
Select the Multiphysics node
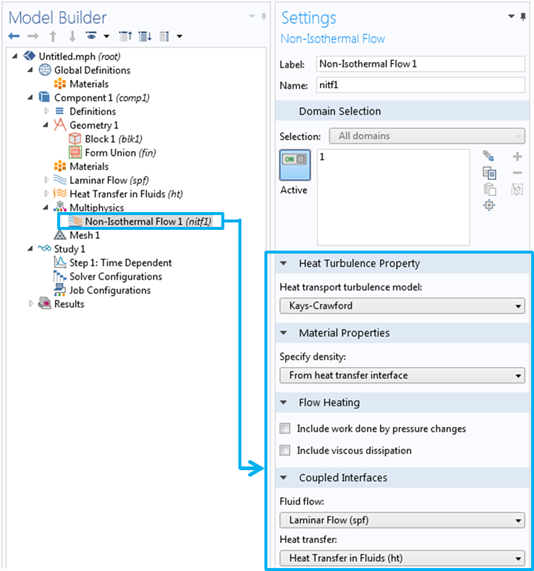(x=97, y=208)
